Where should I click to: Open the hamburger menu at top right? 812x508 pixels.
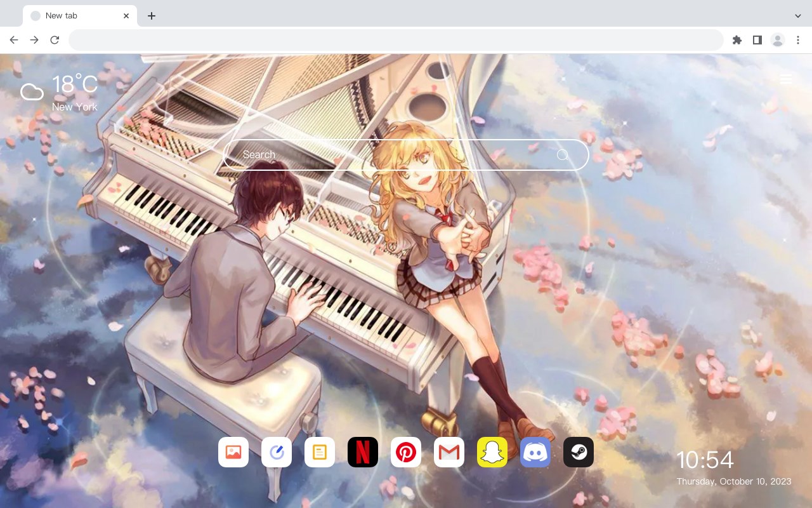[785, 79]
